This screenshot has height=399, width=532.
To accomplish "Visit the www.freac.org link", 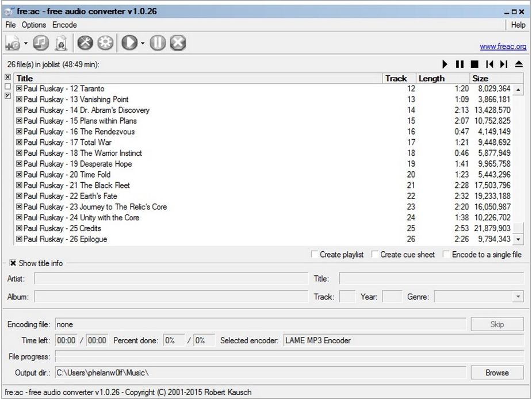I will (x=503, y=47).
